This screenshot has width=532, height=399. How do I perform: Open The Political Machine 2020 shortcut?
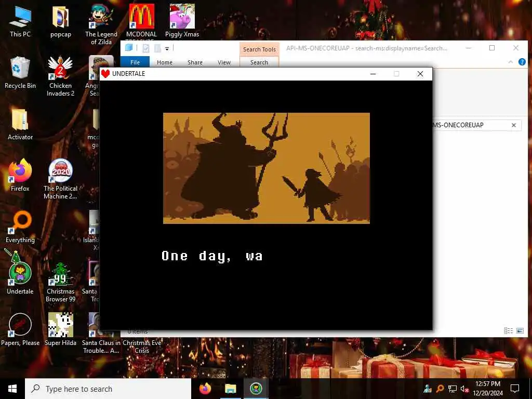click(x=60, y=179)
